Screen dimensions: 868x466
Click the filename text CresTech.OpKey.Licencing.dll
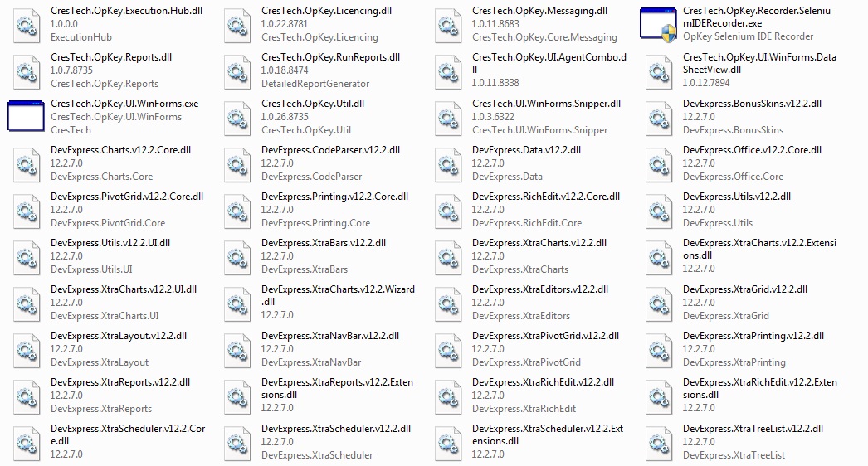tap(327, 11)
